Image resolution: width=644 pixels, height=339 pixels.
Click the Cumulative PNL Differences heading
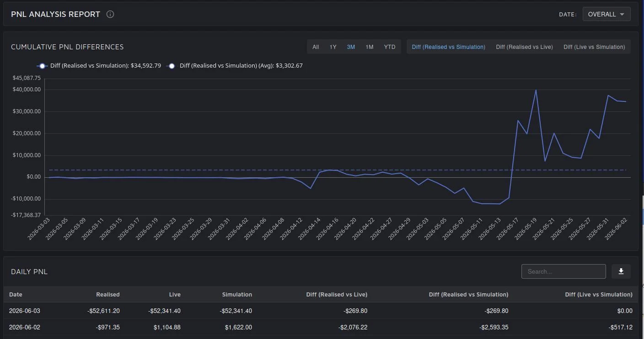click(x=67, y=47)
